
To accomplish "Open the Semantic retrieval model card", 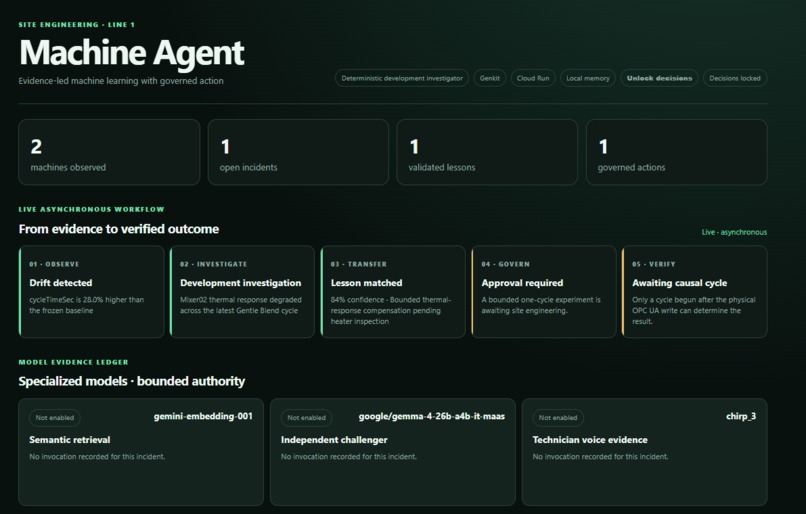I will pyautogui.click(x=141, y=452).
